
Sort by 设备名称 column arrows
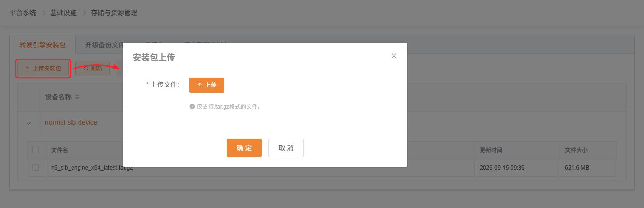tap(77, 97)
